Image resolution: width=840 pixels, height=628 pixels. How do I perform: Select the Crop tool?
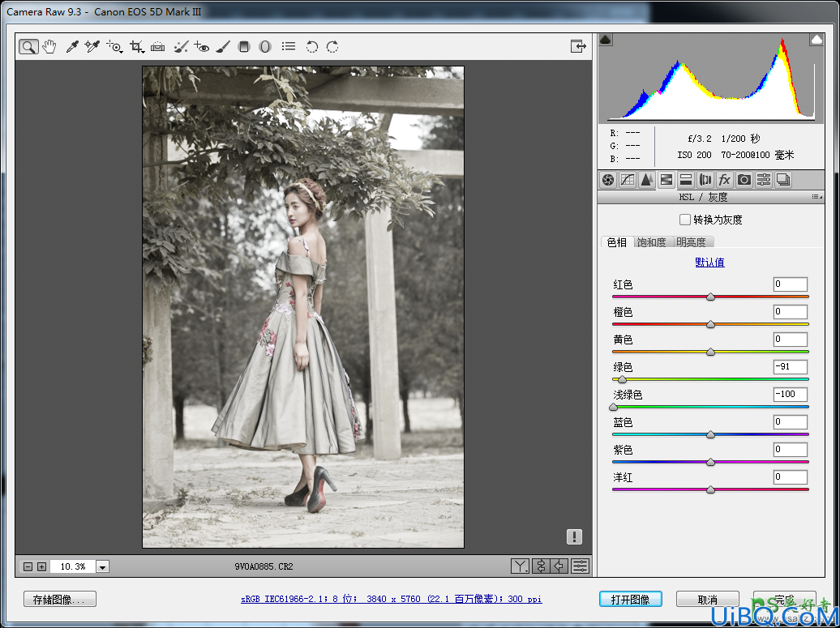coord(137,46)
